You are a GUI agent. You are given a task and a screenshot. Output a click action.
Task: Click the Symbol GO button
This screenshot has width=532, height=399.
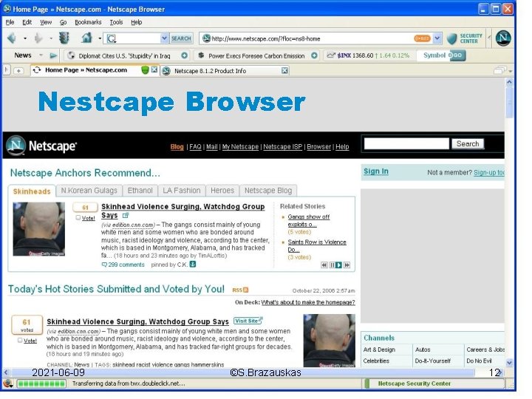pos(457,55)
